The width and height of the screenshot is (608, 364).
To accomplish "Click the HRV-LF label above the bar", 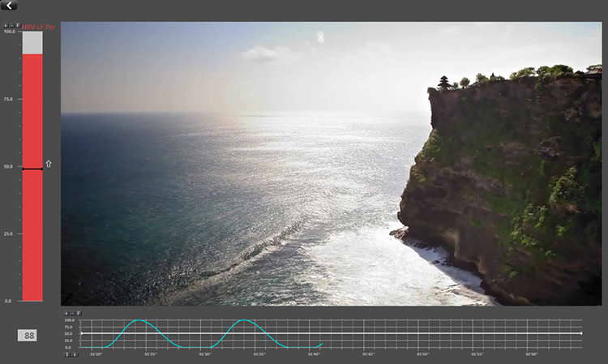I will pos(38,28).
